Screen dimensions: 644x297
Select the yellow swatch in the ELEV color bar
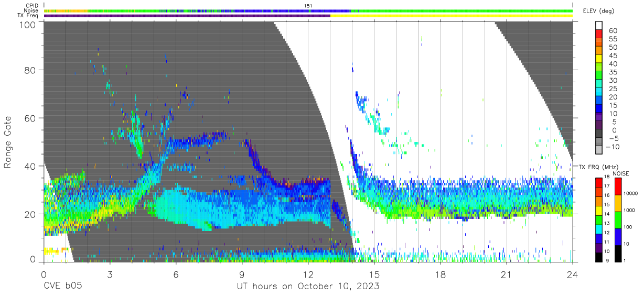[599, 59]
